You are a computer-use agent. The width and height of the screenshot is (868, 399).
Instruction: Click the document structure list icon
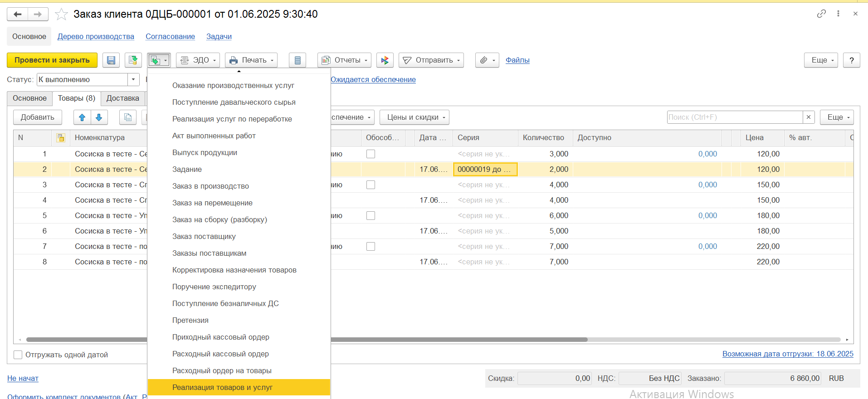pyautogui.click(x=297, y=60)
